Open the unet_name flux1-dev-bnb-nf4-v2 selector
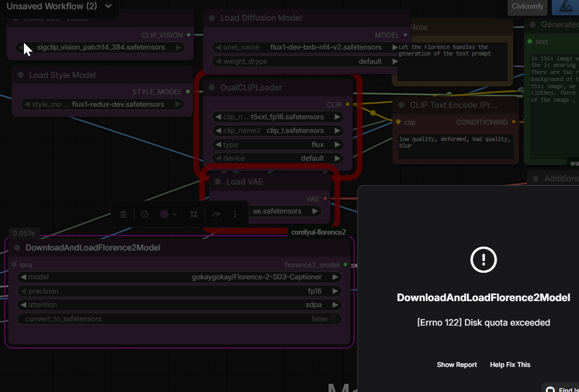The image size is (579, 392). [x=306, y=47]
